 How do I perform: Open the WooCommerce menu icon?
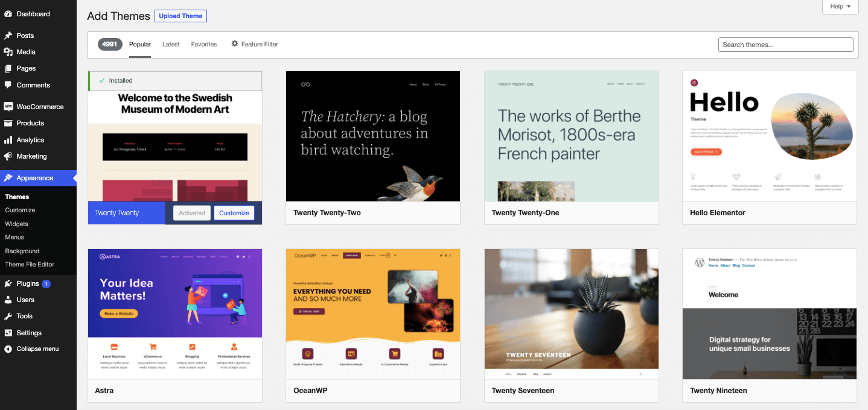8,107
